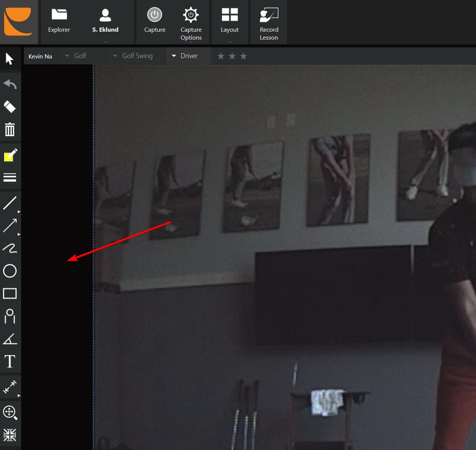Click the fit-to-screen arrows icon
The width and height of the screenshot is (476, 450).
[10, 435]
